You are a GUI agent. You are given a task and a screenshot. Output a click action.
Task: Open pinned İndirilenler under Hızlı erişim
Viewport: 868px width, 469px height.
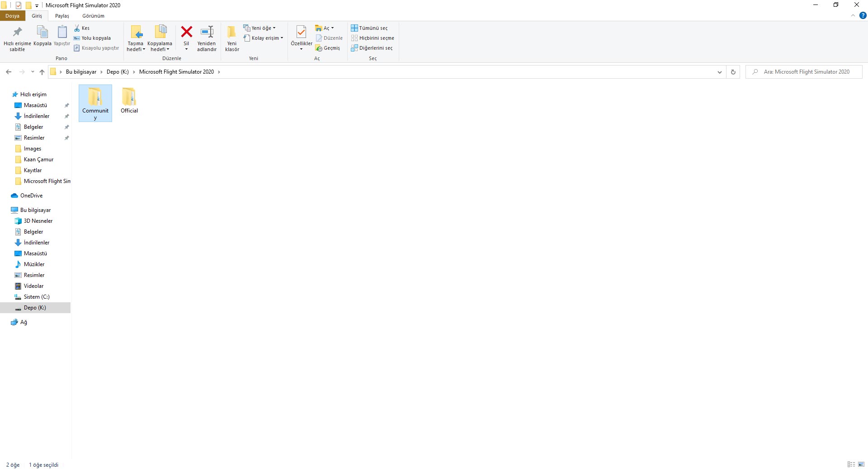[37, 116]
